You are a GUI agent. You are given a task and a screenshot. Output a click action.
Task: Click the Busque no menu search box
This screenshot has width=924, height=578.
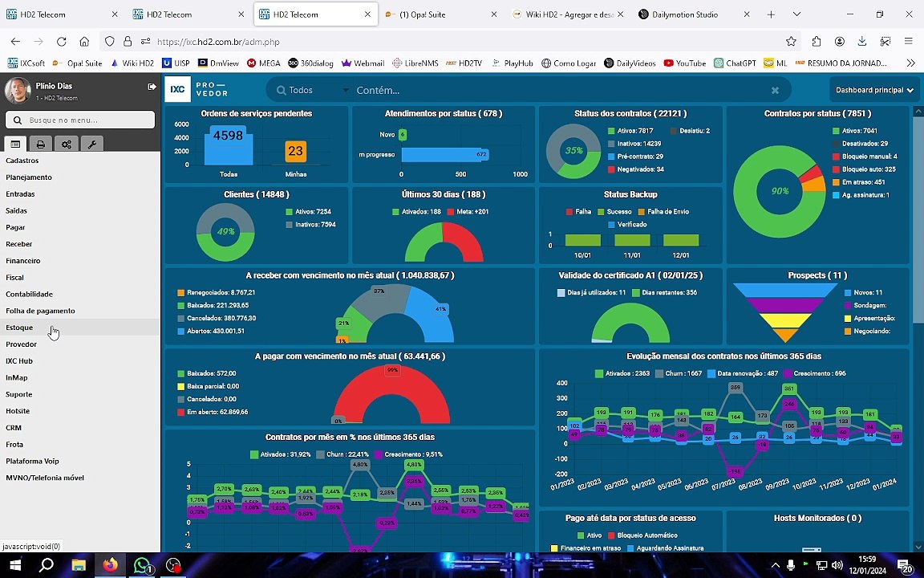(x=80, y=120)
